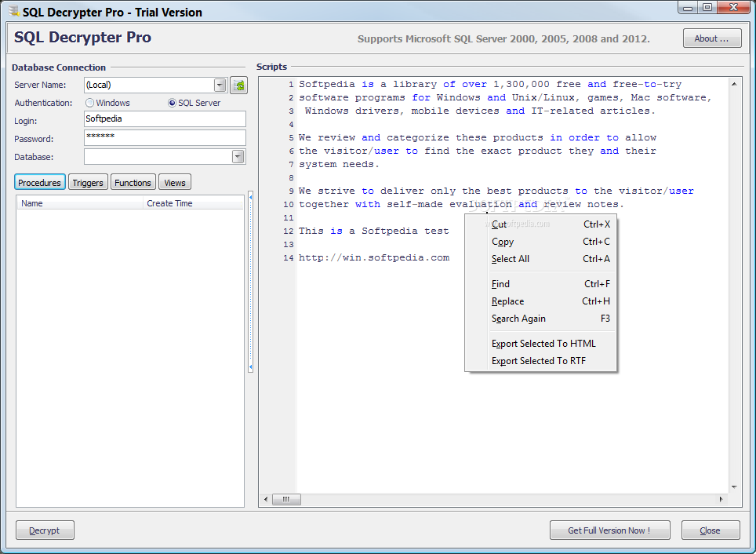The height and width of the screenshot is (554, 756).
Task: Click the Password input field
Action: point(165,137)
